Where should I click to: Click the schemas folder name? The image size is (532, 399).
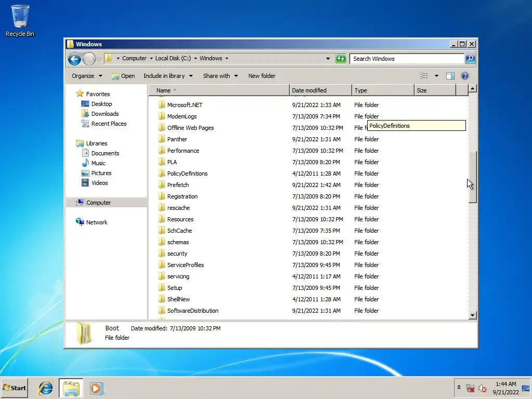pyautogui.click(x=178, y=242)
